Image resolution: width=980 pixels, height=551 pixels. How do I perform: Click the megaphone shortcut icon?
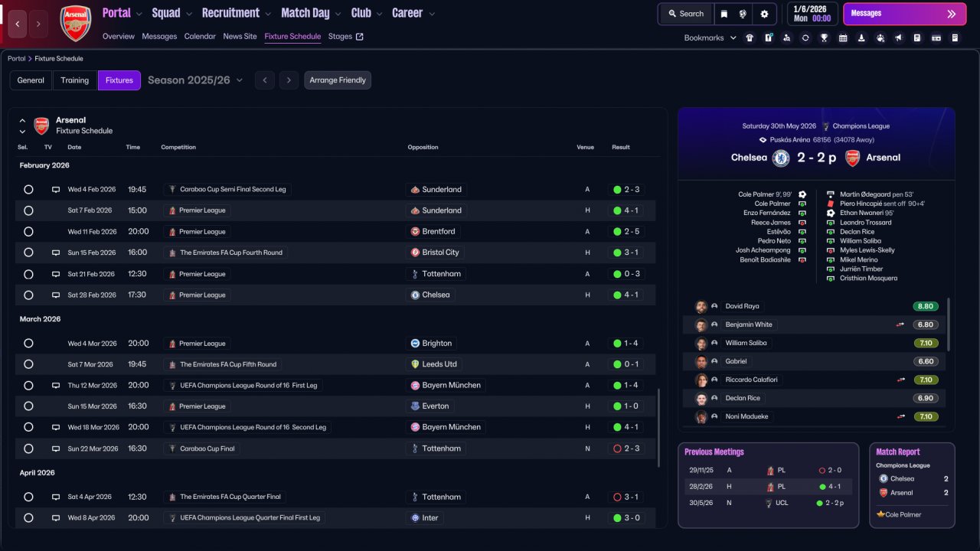click(x=899, y=37)
